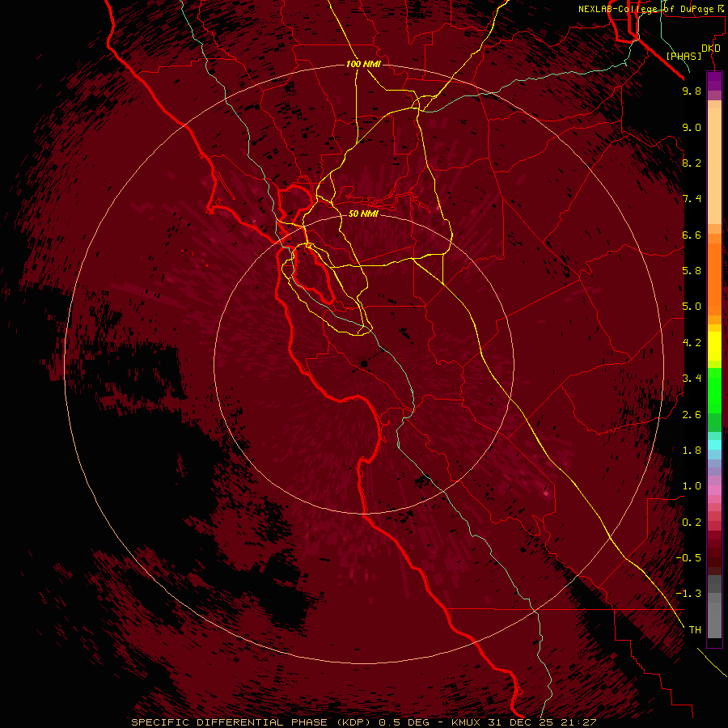The width and height of the screenshot is (728, 728).
Task: Click the 9.8 value on the color scale
Action: pos(692,91)
